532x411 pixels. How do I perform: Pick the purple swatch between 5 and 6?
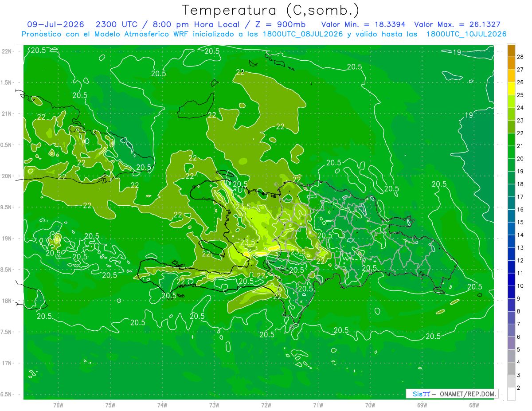511,344
